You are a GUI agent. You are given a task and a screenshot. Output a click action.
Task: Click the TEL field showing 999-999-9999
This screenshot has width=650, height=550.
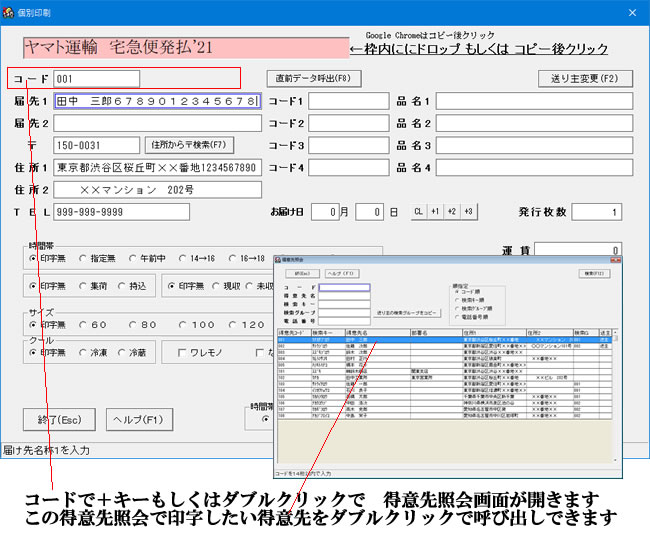click(x=121, y=212)
